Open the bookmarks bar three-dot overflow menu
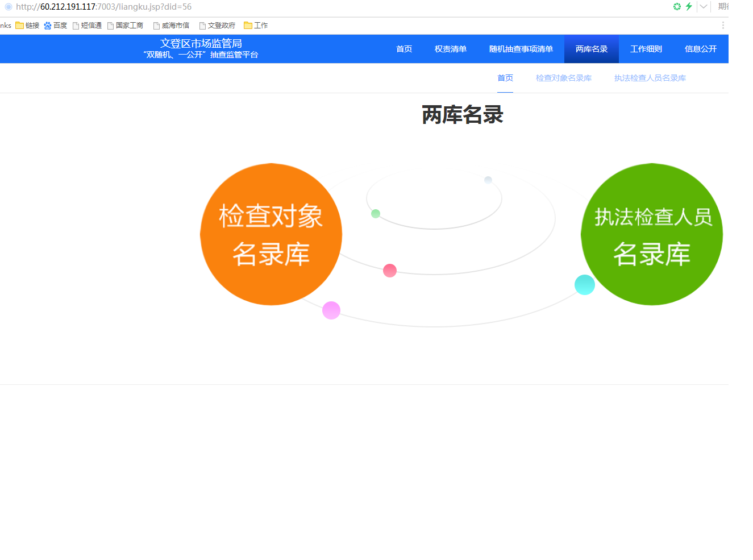753x560 pixels. (723, 26)
